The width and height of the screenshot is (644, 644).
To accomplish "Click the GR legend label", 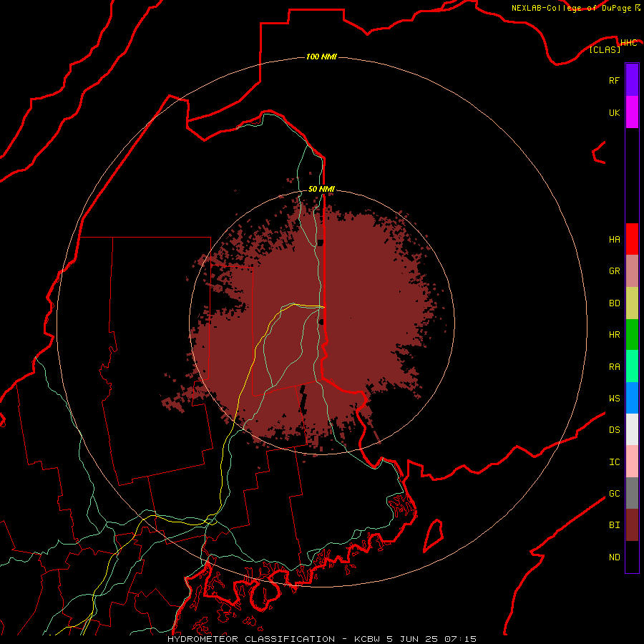I will click(614, 271).
